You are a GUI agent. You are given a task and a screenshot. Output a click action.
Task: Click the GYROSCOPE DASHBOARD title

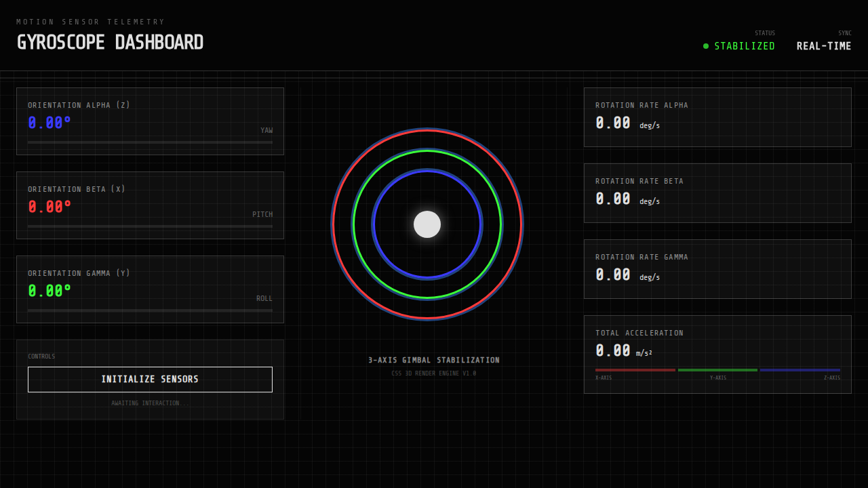(x=110, y=42)
